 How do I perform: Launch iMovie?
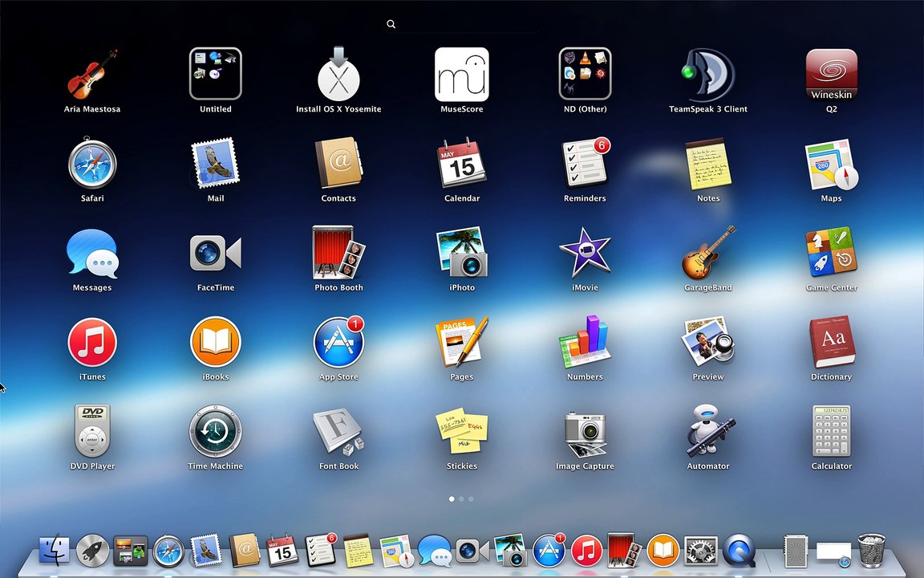point(586,252)
